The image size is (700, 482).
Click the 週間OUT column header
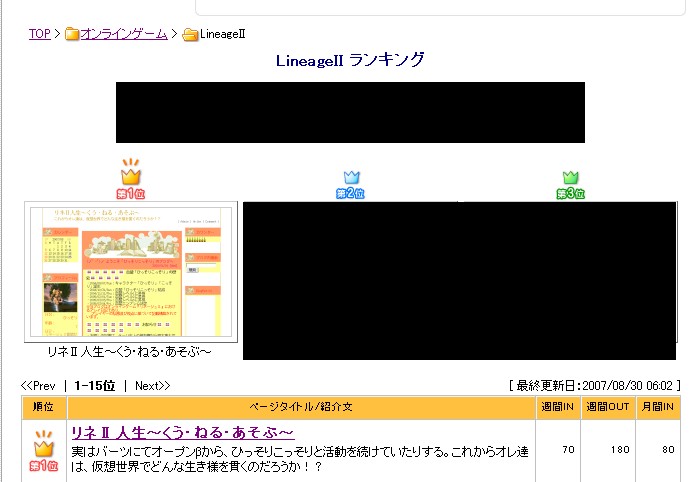coord(608,407)
